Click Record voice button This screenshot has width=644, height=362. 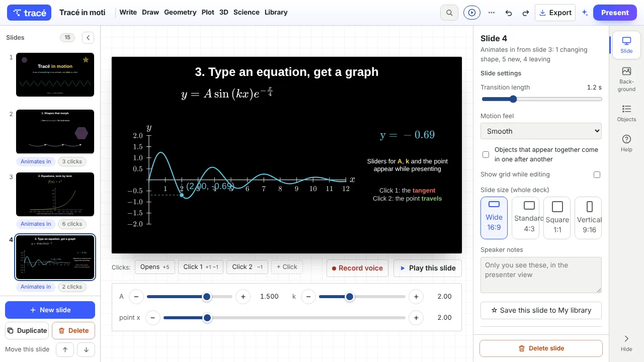click(358, 268)
